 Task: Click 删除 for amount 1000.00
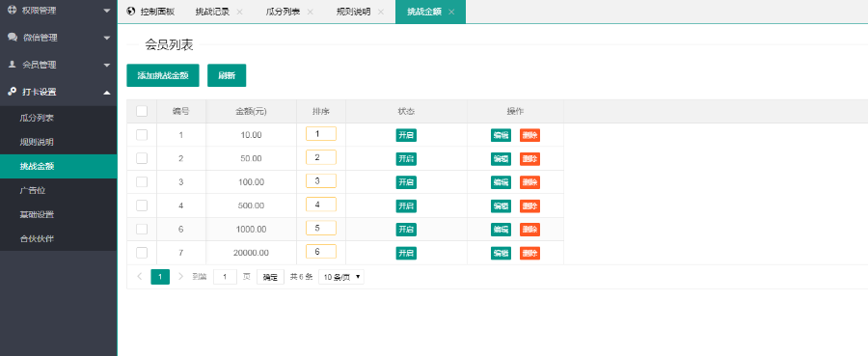tap(529, 230)
